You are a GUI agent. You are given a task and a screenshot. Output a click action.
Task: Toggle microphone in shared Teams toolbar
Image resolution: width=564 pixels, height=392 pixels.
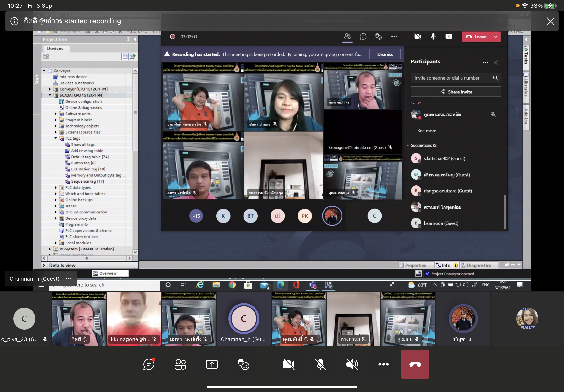coord(433,37)
